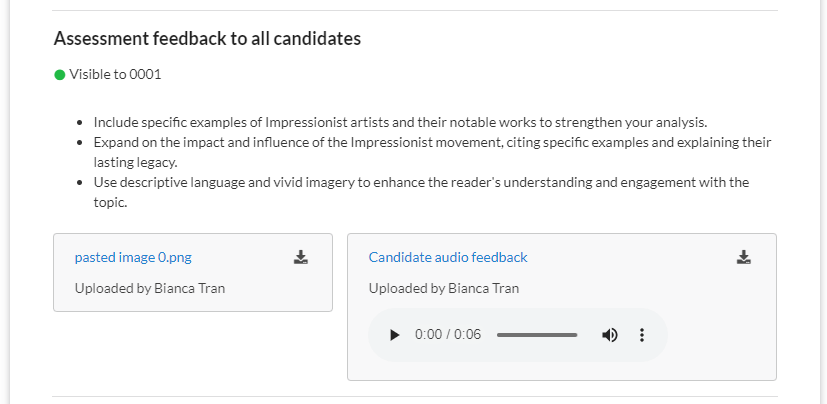Screen dimensions: 827x404
Task: Download the pasted image 0.png file
Action: click(301, 257)
